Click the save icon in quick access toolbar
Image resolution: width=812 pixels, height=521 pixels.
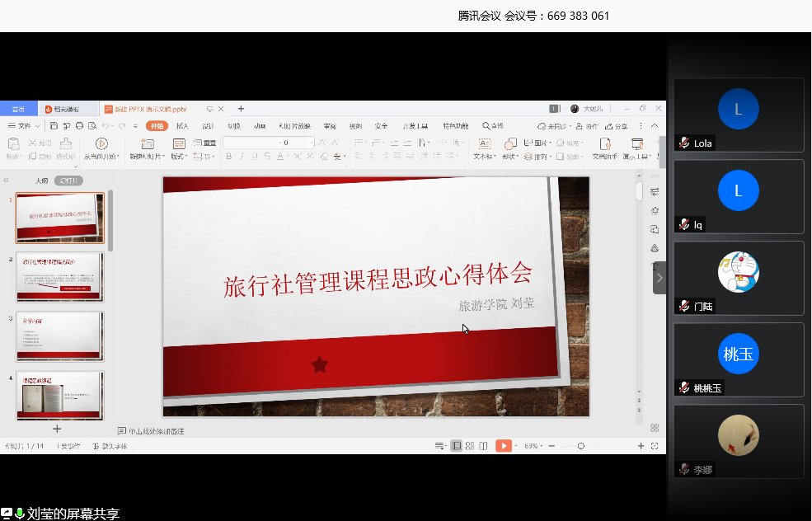click(x=54, y=126)
